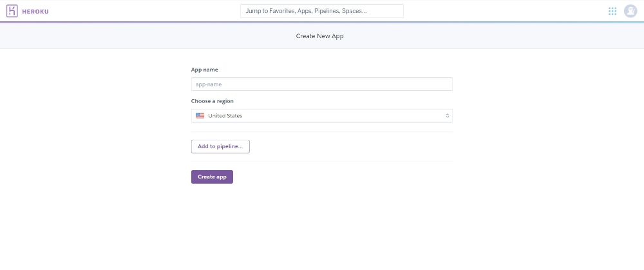Click the App name label
This screenshot has width=644, height=270.
(x=205, y=70)
